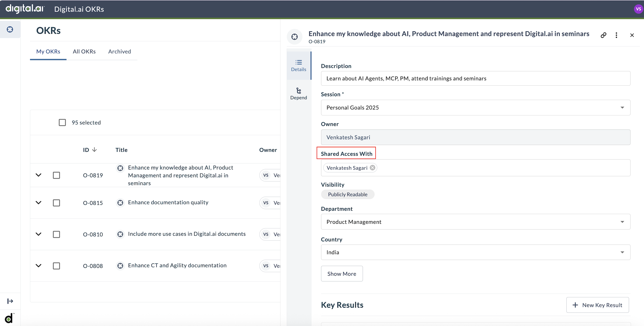644x326 pixels.
Task: Click O-0815 ID cell in table
Action: click(93, 203)
